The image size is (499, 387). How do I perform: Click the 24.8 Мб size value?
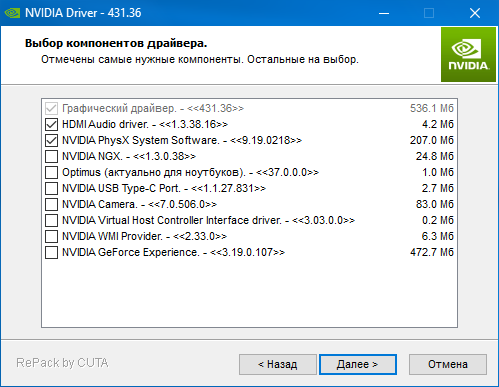pyautogui.click(x=435, y=156)
